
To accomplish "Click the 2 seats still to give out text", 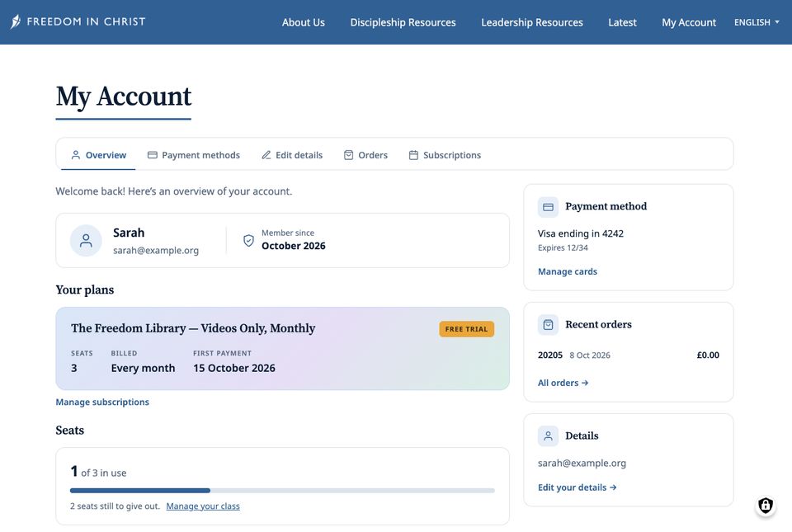I will [115, 506].
